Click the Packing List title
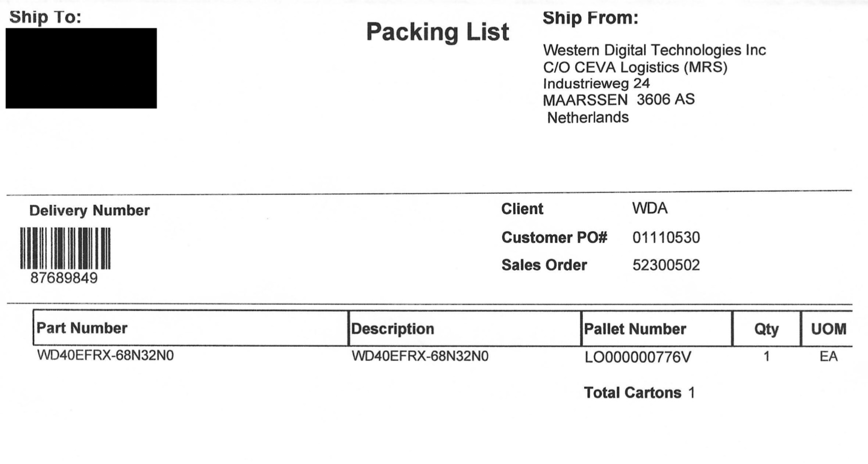This screenshot has width=868, height=464. tap(437, 32)
